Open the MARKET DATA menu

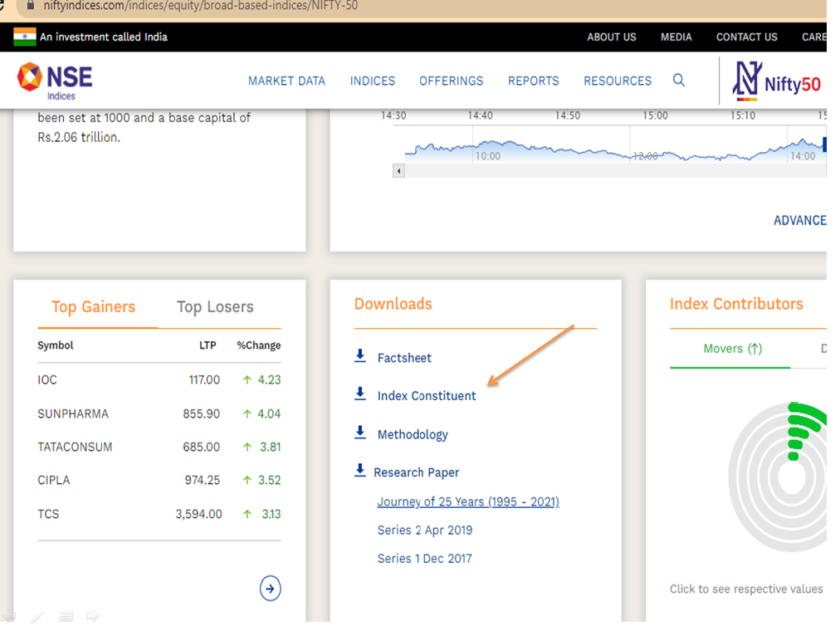tap(286, 81)
